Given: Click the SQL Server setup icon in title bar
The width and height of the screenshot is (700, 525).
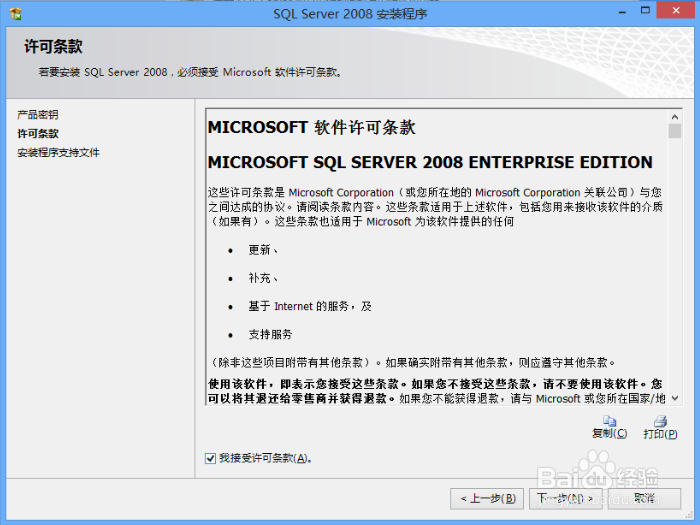Looking at the screenshot, I should coord(16,14).
